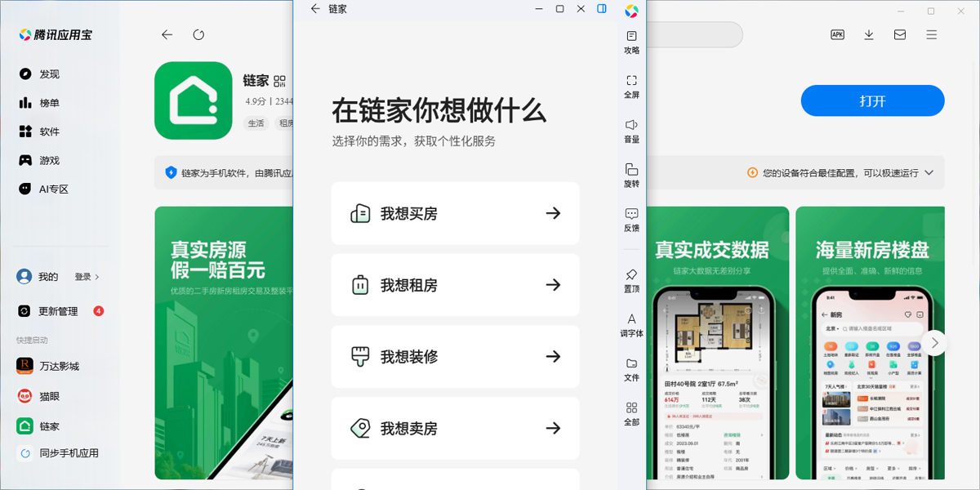980x490 pixels.
Task: Launch 猫眼 from quick start list
Action: click(x=39, y=396)
